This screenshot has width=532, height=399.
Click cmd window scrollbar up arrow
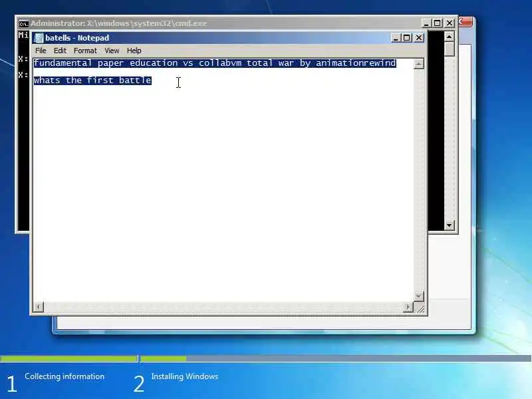point(450,37)
